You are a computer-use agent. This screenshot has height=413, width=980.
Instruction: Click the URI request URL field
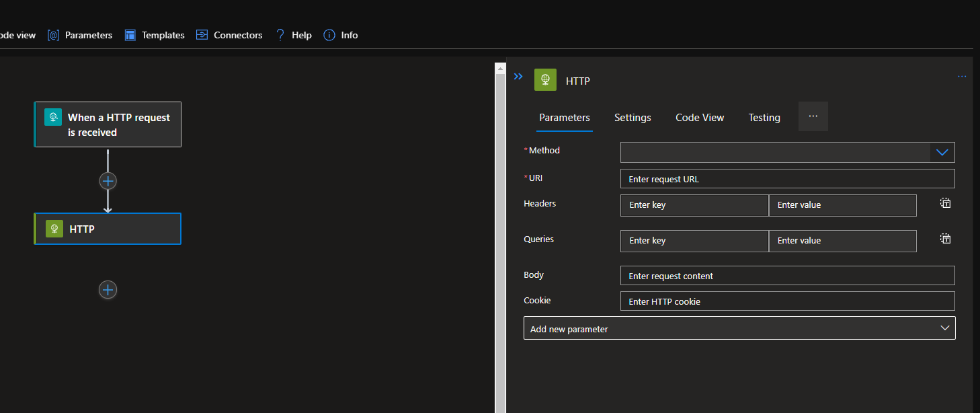(786, 178)
